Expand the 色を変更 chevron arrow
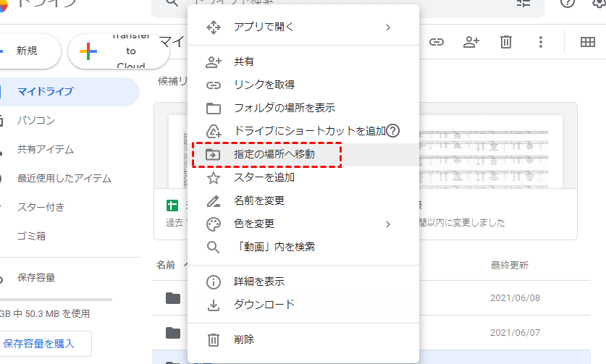The height and width of the screenshot is (364, 606). coord(388,224)
